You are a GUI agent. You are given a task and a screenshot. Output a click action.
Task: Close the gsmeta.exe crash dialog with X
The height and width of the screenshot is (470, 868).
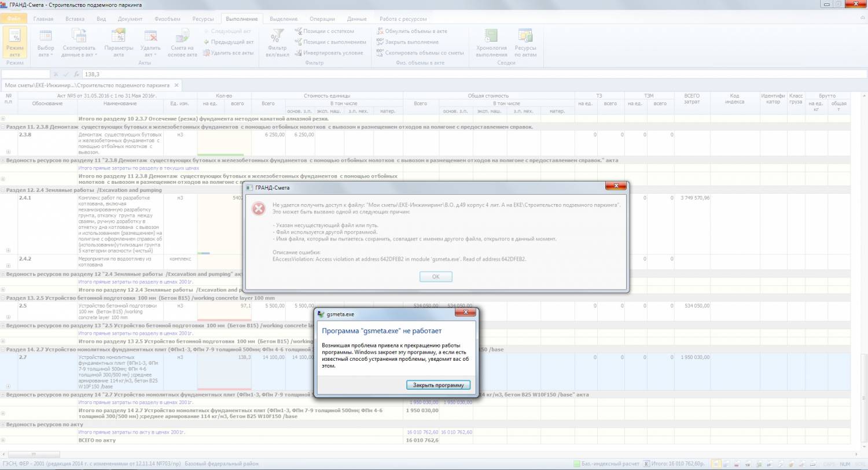[465, 313]
